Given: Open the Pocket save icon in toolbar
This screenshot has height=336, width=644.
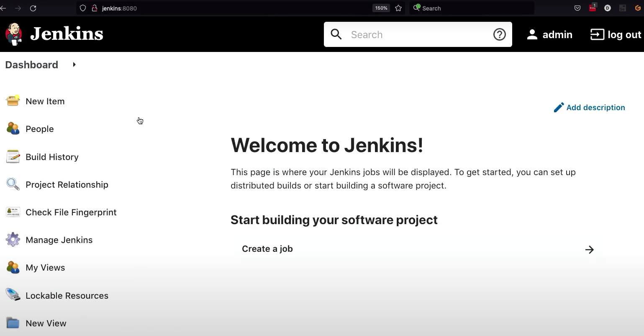Looking at the screenshot, I should pos(577,8).
